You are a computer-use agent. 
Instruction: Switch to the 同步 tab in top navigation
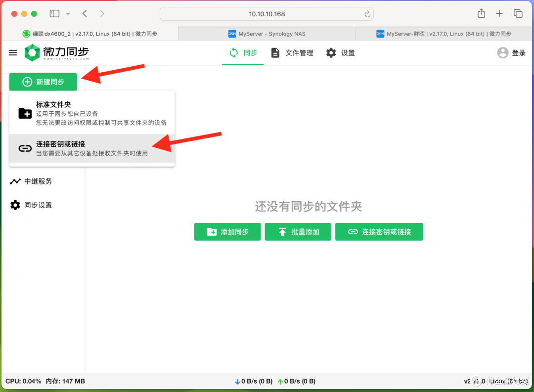point(243,52)
